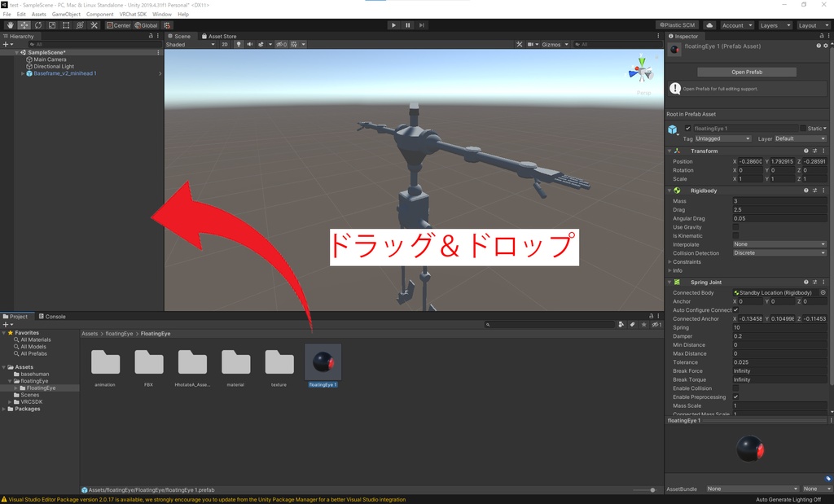Screen dimensions: 834x504
Task: Select the Scale tool
Action: pyautogui.click(x=52, y=25)
